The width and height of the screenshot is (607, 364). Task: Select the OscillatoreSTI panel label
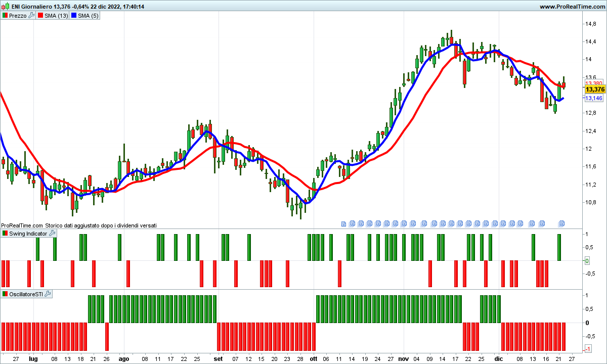[27, 294]
